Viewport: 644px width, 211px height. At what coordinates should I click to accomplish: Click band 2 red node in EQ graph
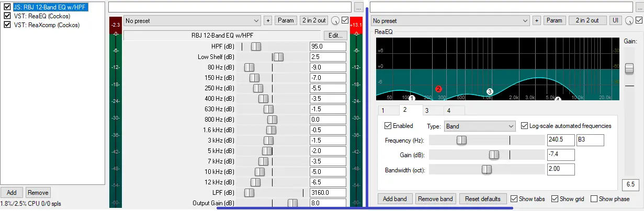tap(439, 89)
